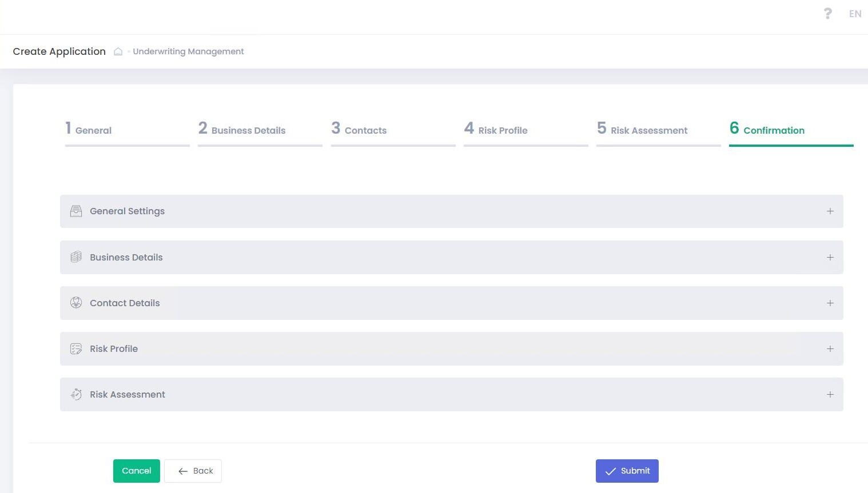Open step 3 Contacts tab
Viewport: 868px width, 493px height.
(359, 130)
